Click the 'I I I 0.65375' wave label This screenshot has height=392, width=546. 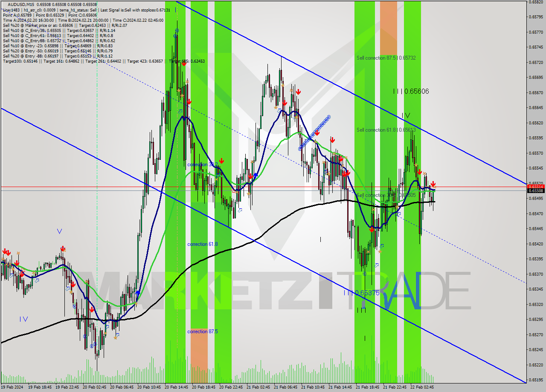click(x=361, y=293)
